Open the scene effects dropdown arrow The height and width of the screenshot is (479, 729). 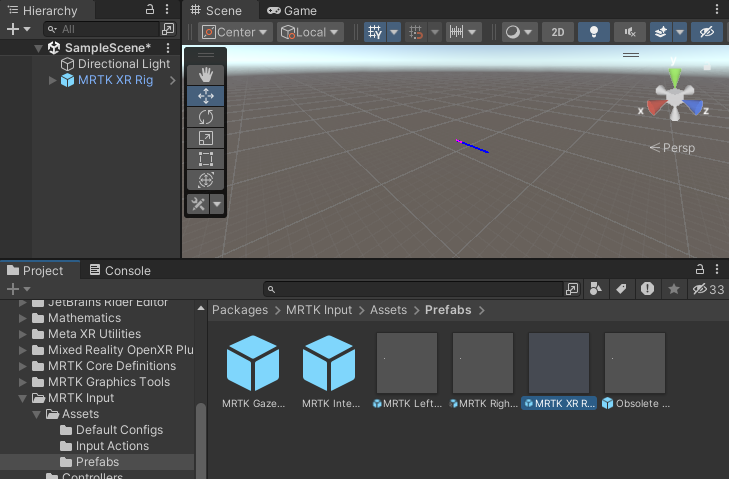pyautogui.click(x=680, y=32)
